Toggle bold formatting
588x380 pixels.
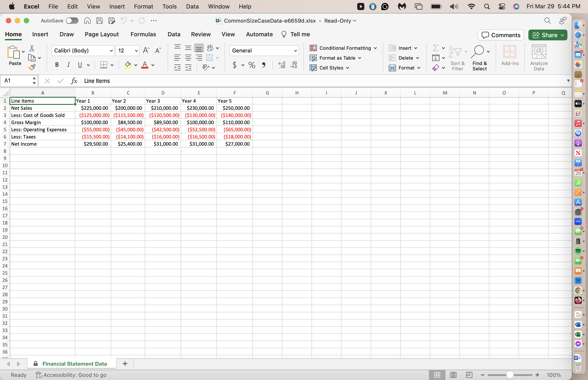tap(57, 65)
